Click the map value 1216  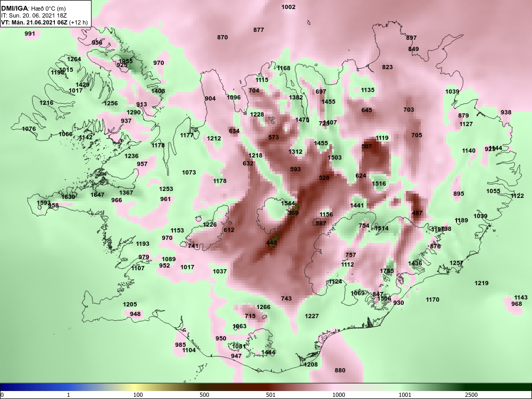[x=46, y=103]
